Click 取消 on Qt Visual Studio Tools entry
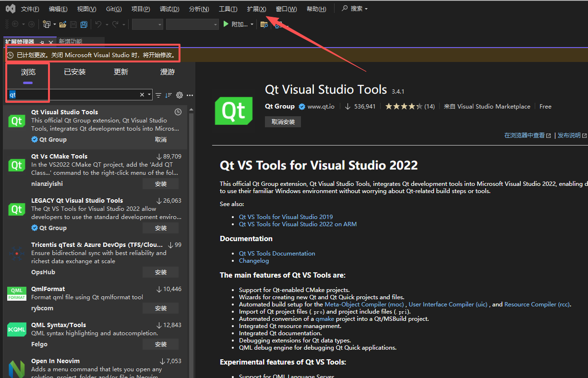Image resolution: width=588 pixels, height=378 pixels. pyautogui.click(x=161, y=140)
